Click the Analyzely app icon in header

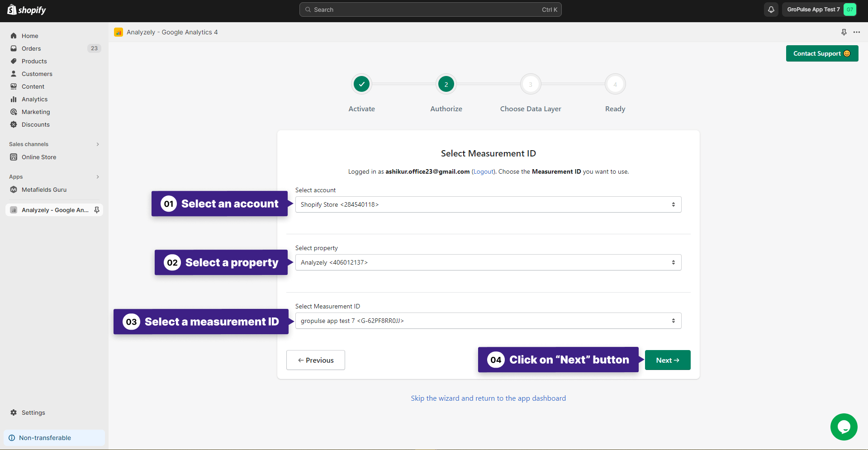pos(119,32)
